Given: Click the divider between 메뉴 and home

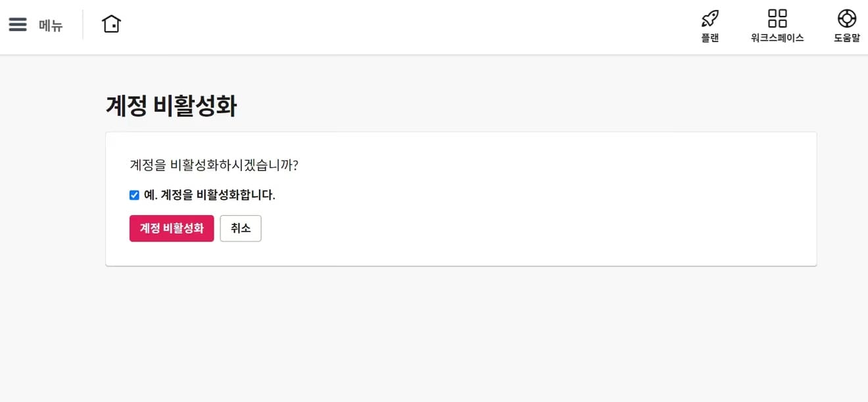Looking at the screenshot, I should point(83,25).
